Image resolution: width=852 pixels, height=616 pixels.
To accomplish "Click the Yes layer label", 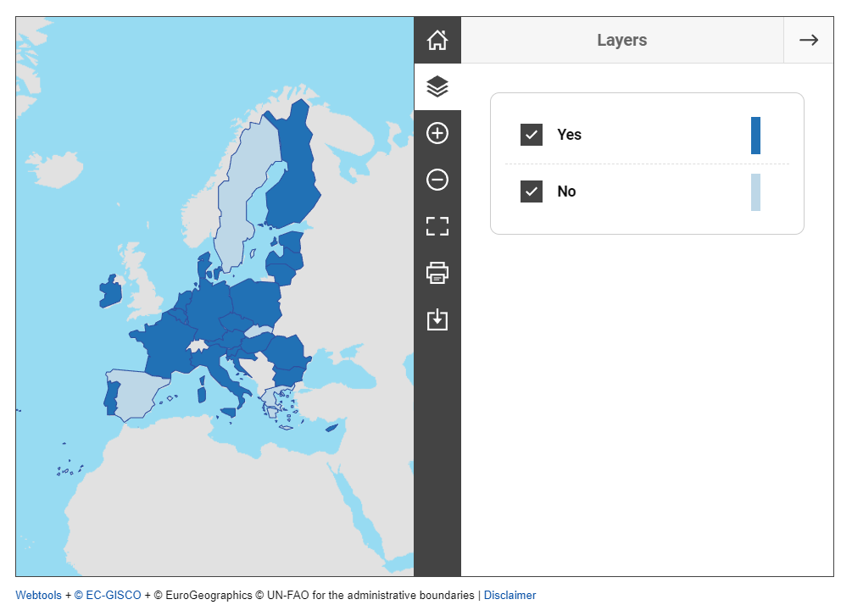I will click(x=569, y=135).
